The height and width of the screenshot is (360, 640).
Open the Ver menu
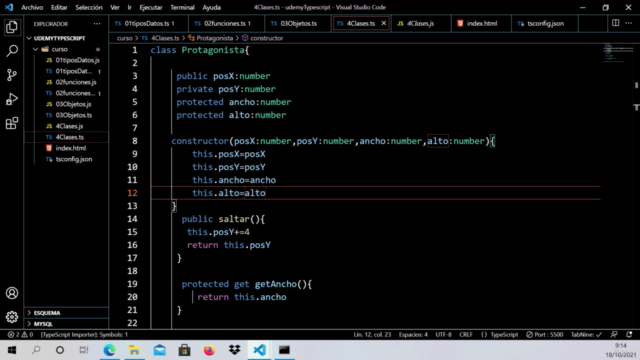pos(115,7)
